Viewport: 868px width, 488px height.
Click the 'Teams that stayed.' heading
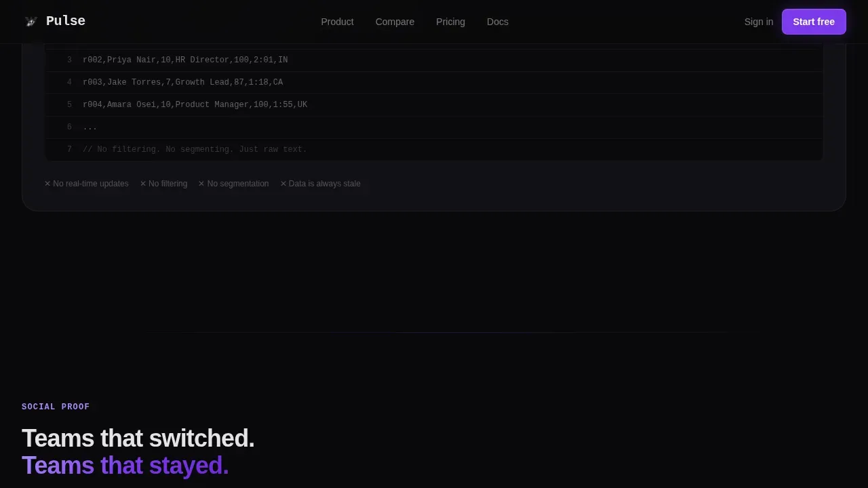coord(125,466)
